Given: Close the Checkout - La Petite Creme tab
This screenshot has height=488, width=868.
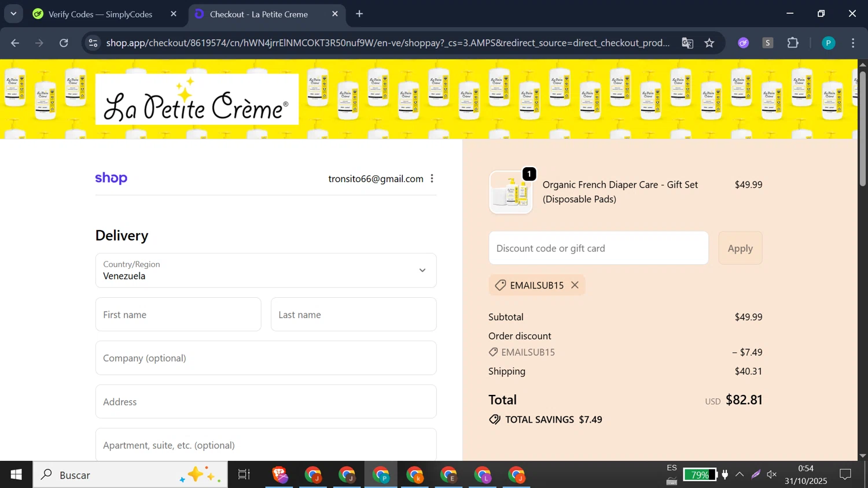Looking at the screenshot, I should (x=335, y=14).
